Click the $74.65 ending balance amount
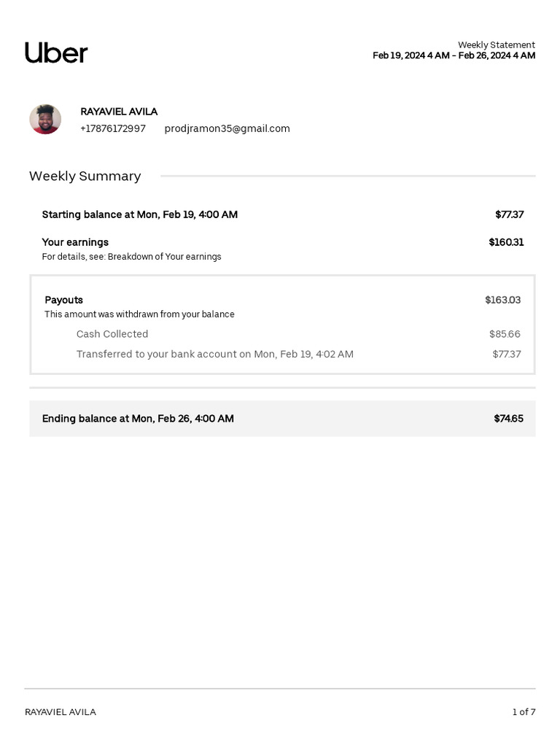The height and width of the screenshot is (747, 560). (508, 419)
